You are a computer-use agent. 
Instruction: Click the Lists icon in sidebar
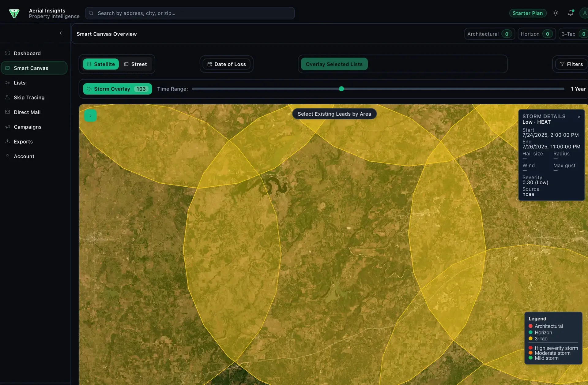point(8,83)
